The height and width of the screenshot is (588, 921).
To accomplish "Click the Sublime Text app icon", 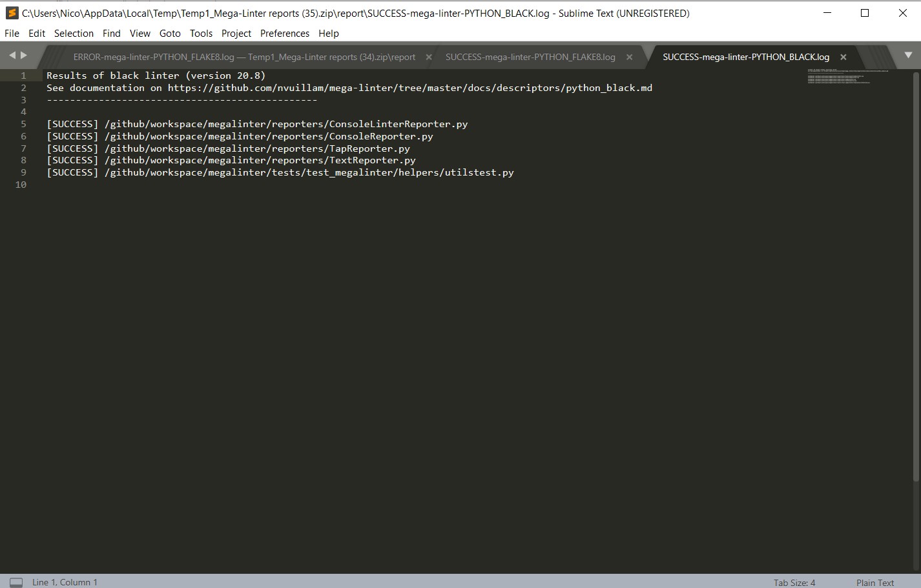I will pos(12,13).
